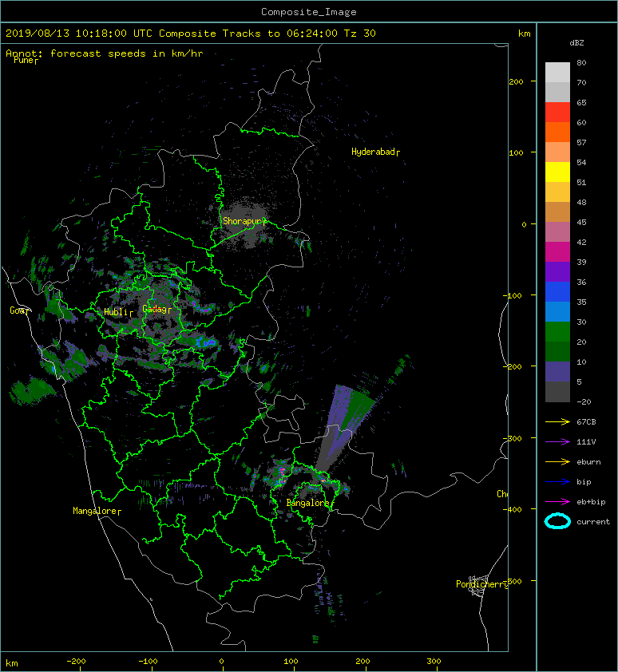Click the purple 39 dBZ color swatch
Screen dimensions: 618x672
pyautogui.click(x=557, y=271)
